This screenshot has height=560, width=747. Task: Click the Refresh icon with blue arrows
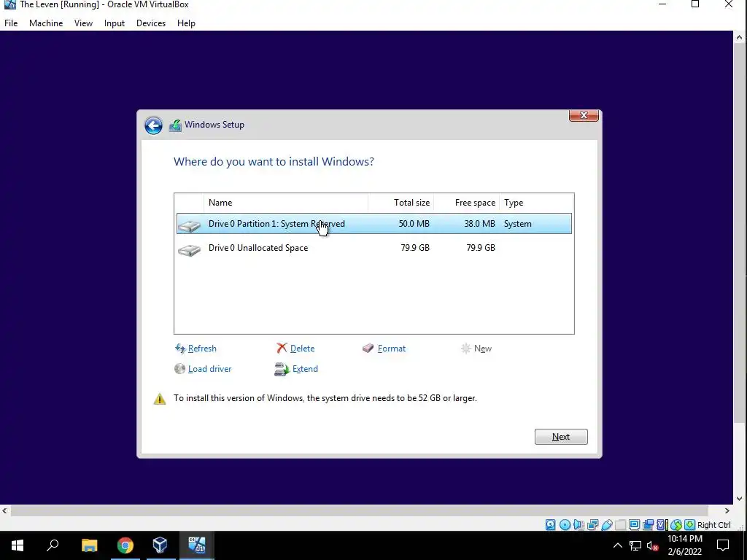tap(180, 349)
